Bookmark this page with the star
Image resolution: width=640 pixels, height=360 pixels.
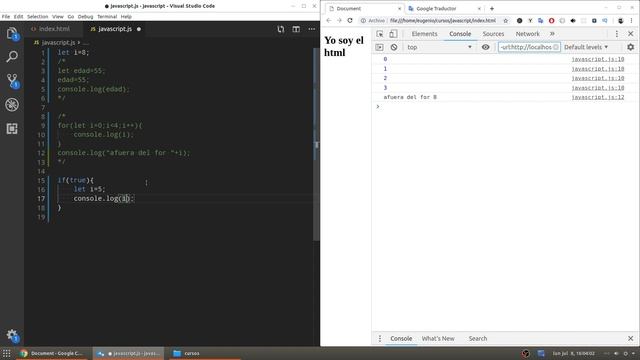point(505,20)
